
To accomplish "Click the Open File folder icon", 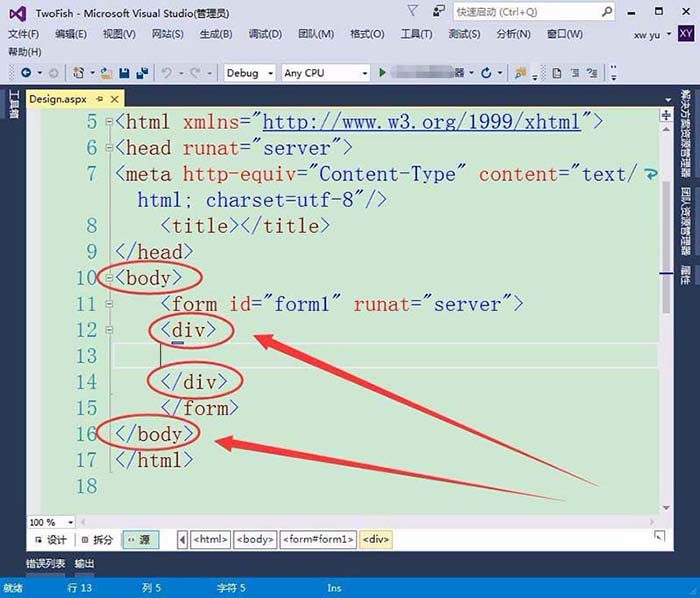I will click(x=106, y=73).
